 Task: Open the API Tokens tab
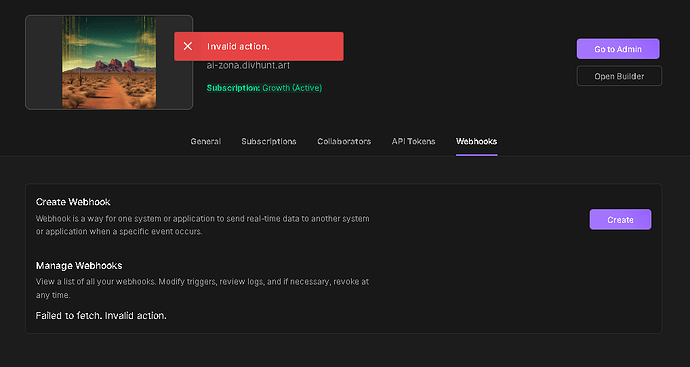point(413,141)
